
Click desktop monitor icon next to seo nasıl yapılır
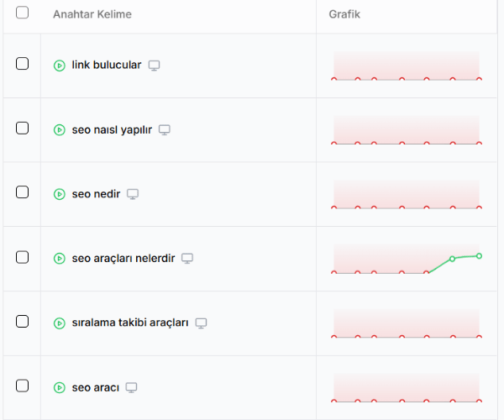[165, 129]
